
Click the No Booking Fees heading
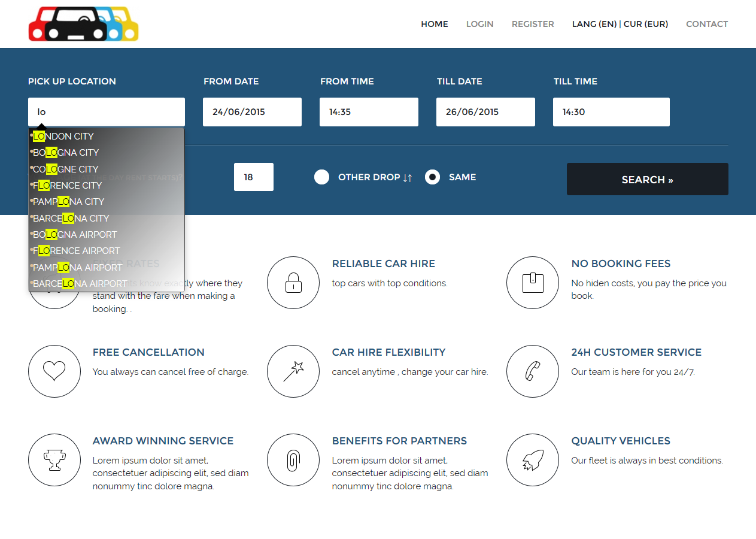click(x=621, y=264)
